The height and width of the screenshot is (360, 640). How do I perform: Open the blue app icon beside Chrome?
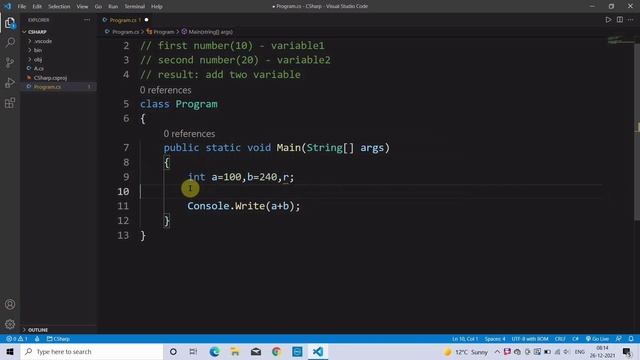[x=297, y=351]
